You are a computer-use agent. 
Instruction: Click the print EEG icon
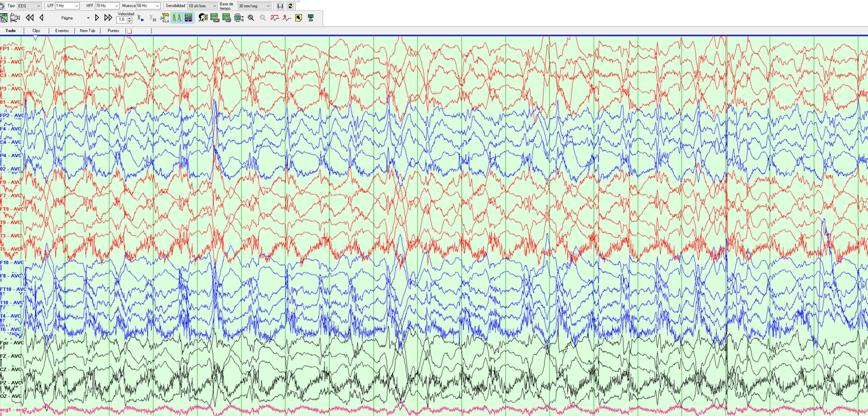(x=227, y=18)
